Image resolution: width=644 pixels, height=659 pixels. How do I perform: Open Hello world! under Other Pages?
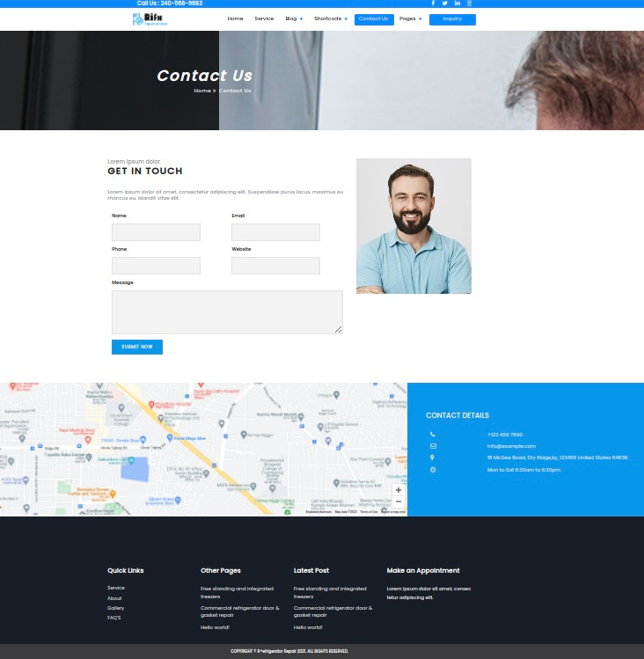(x=215, y=627)
